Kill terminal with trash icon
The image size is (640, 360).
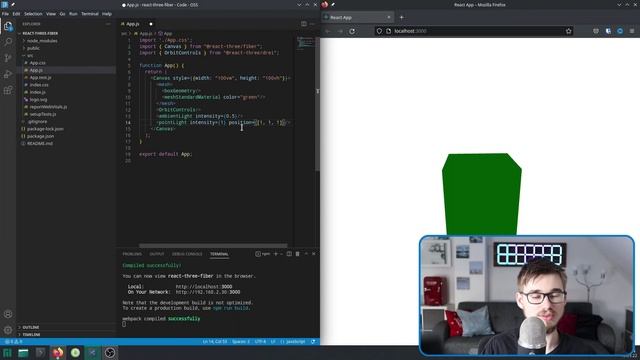tap(298, 254)
